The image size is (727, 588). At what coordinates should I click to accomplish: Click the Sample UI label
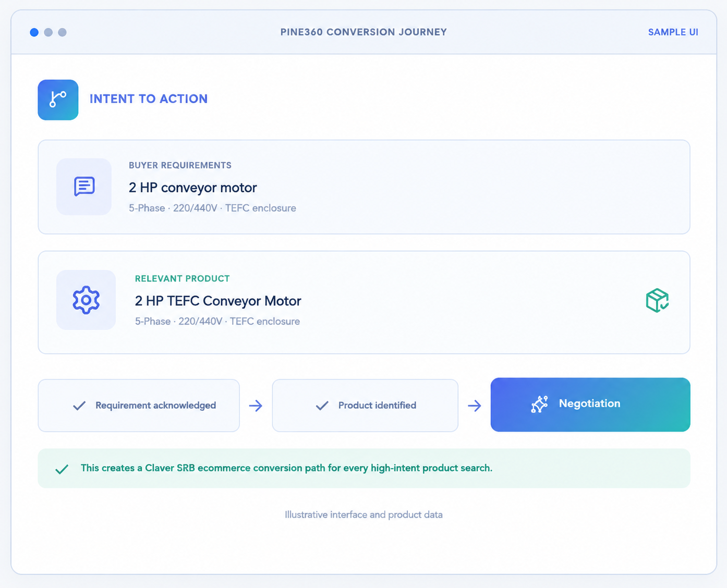point(673,32)
